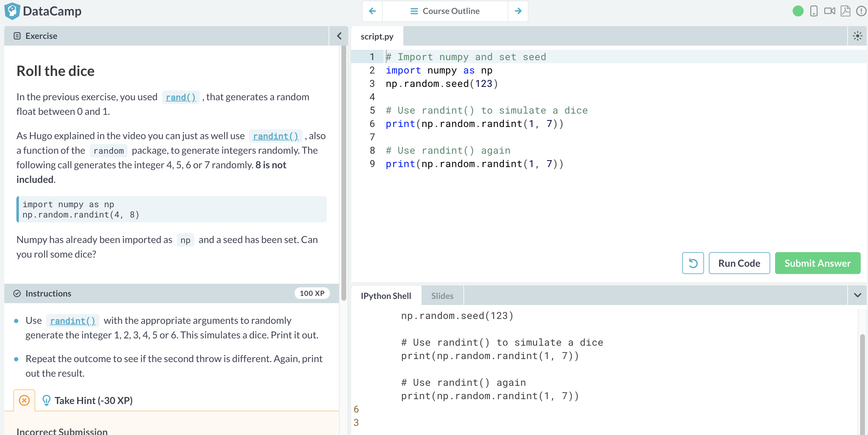868x435 pixels.
Task: Open the PDF slides icon
Action: [845, 11]
